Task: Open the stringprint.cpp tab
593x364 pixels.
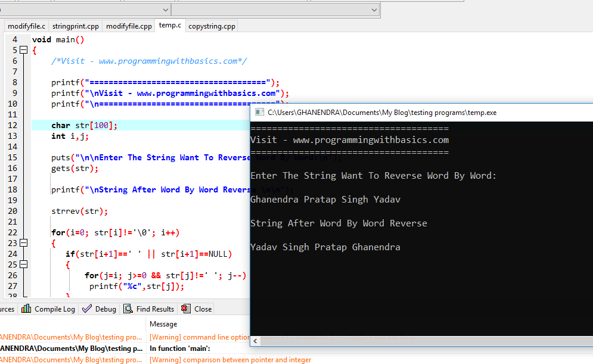Action: point(75,26)
